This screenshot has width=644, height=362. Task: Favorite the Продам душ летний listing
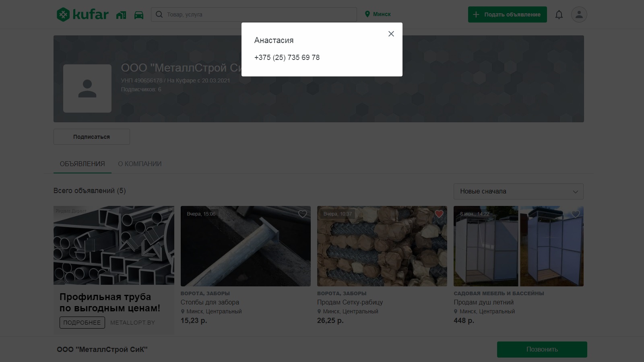(575, 214)
